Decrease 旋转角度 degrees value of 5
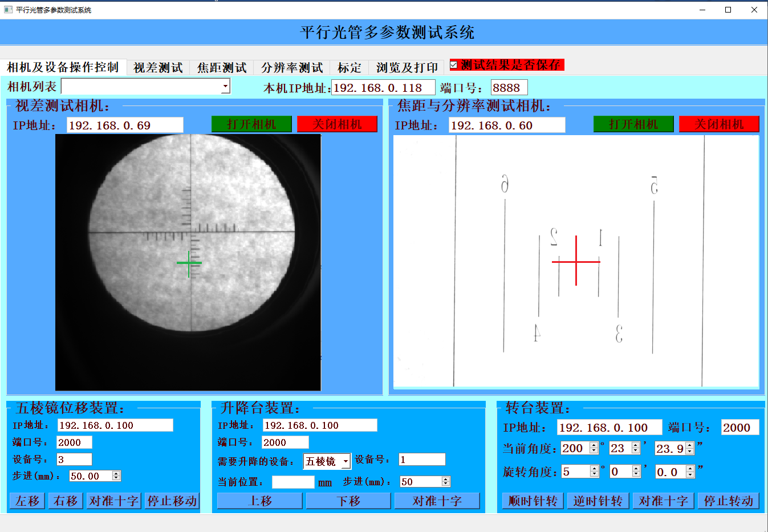 [594, 474]
